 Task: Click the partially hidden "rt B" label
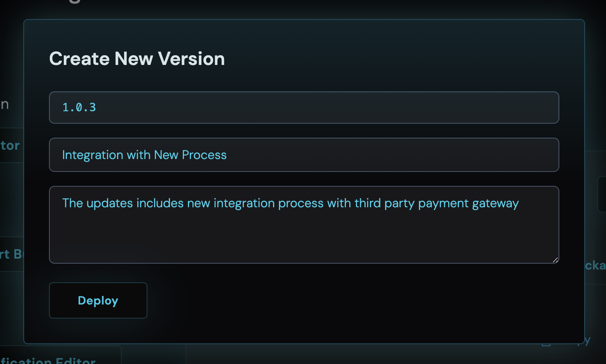pyautogui.click(x=11, y=254)
